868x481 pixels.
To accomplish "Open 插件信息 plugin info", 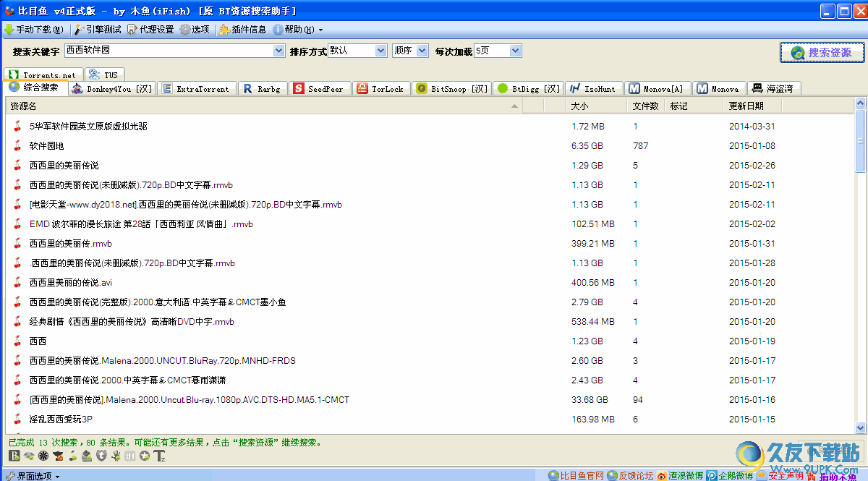I will (242, 30).
